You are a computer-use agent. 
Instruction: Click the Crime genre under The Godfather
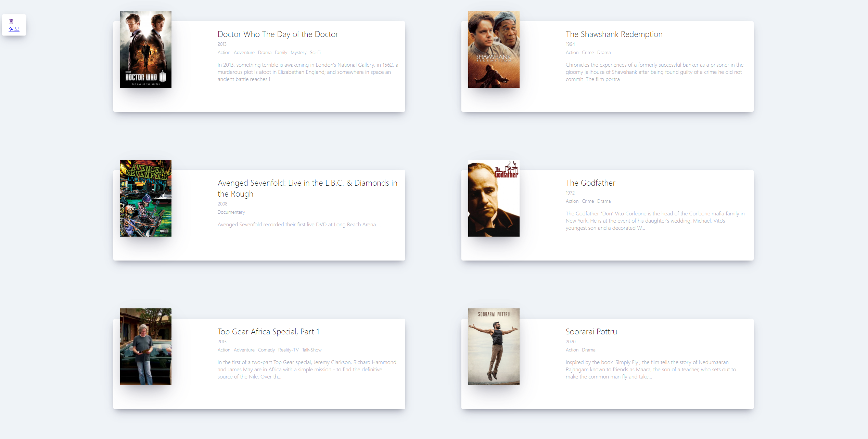[587, 201]
